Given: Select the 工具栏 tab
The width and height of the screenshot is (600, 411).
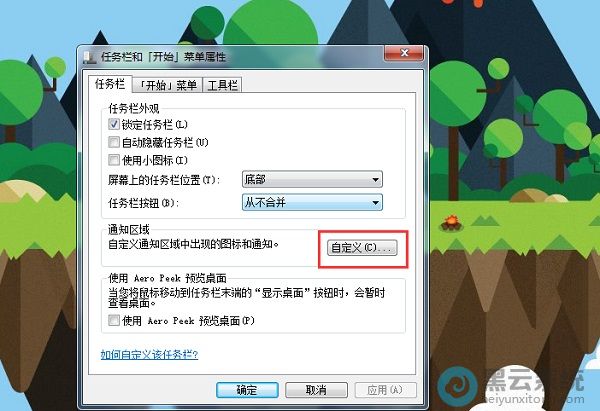Looking at the screenshot, I should pos(222,85).
